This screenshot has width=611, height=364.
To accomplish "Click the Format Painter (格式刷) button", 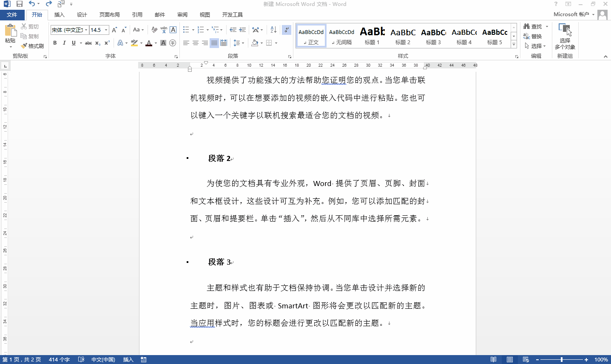I will [33, 46].
